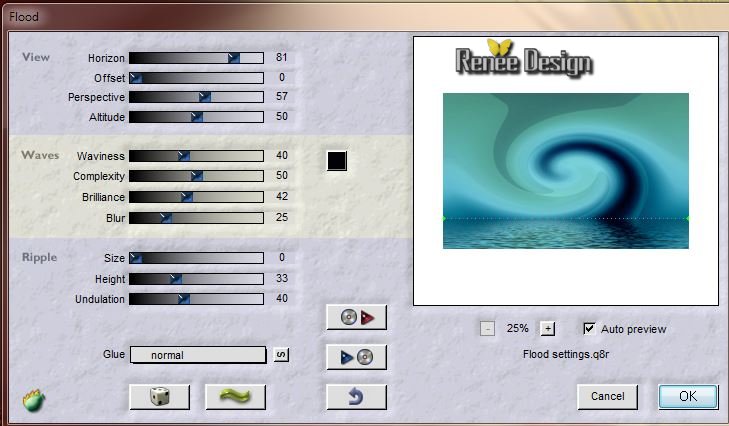Click the Ripple section label

40,257
